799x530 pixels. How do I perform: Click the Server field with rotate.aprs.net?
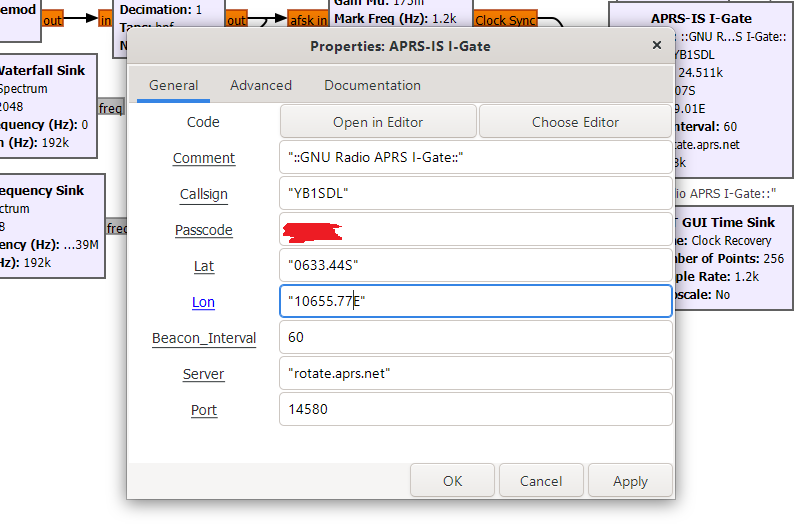pos(475,374)
